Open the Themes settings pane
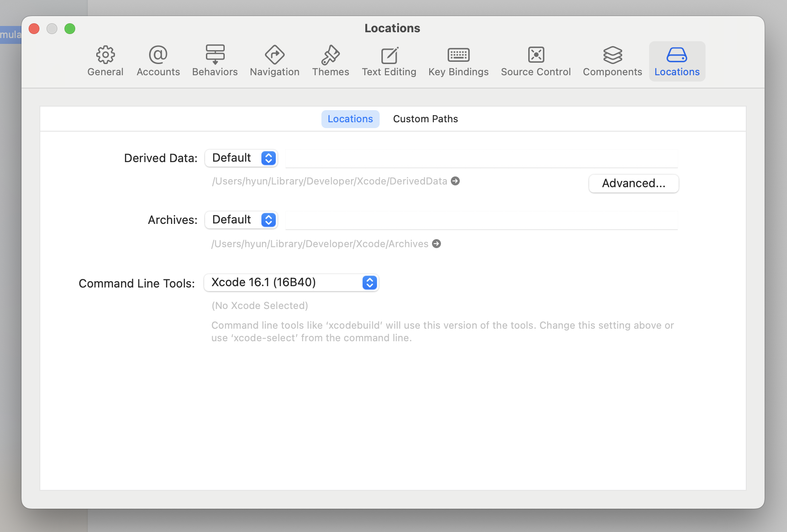Image resolution: width=787 pixels, height=532 pixels. [x=330, y=61]
